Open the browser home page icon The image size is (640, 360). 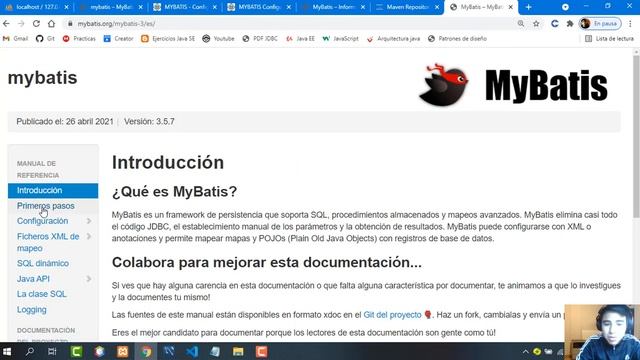point(51,24)
